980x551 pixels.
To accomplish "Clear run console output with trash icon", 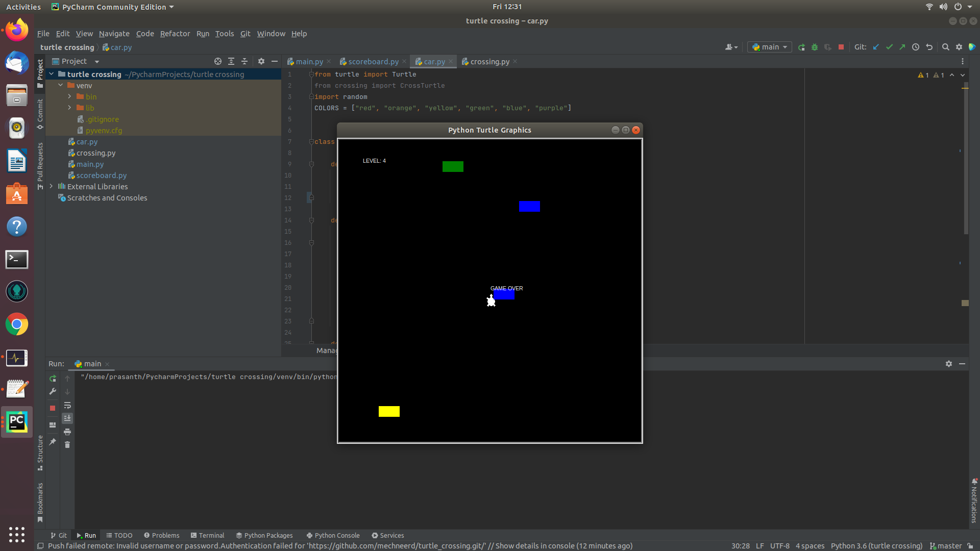I will [67, 444].
